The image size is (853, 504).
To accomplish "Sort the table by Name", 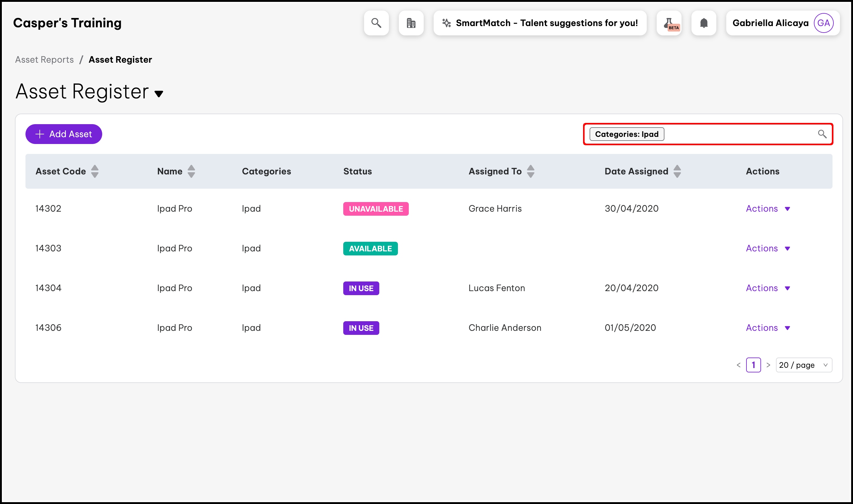I will (191, 171).
